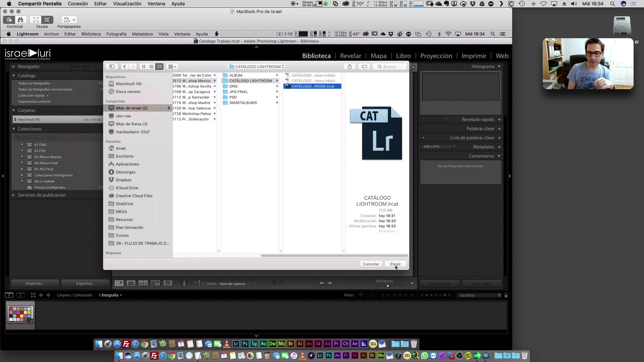Click the Importar... button
The height and width of the screenshot is (362, 644).
pyautogui.click(x=35, y=284)
